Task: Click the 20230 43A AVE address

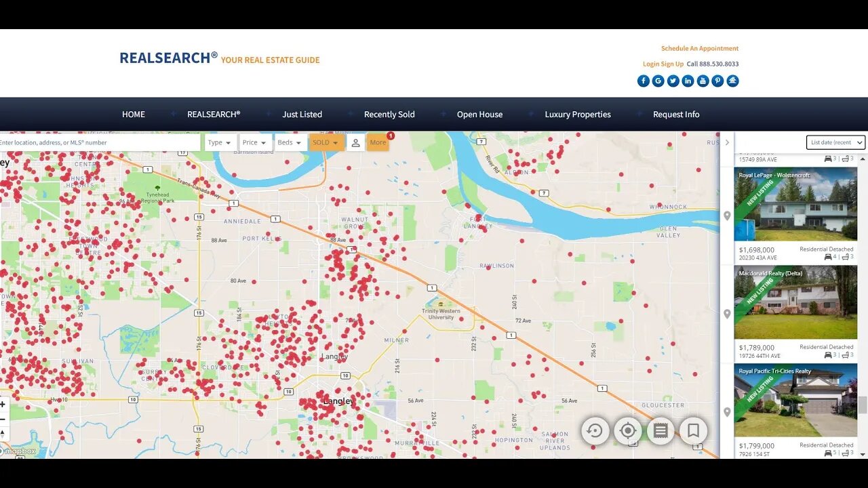Action: (759, 258)
